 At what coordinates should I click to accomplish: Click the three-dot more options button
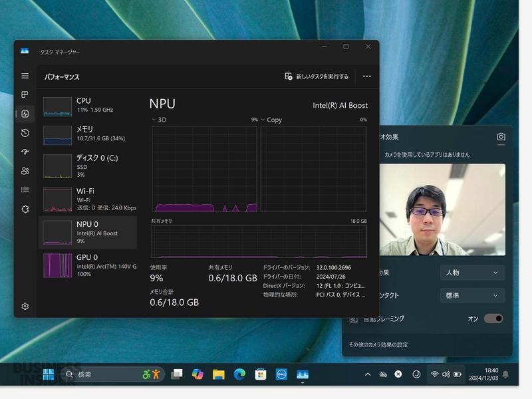pos(367,76)
